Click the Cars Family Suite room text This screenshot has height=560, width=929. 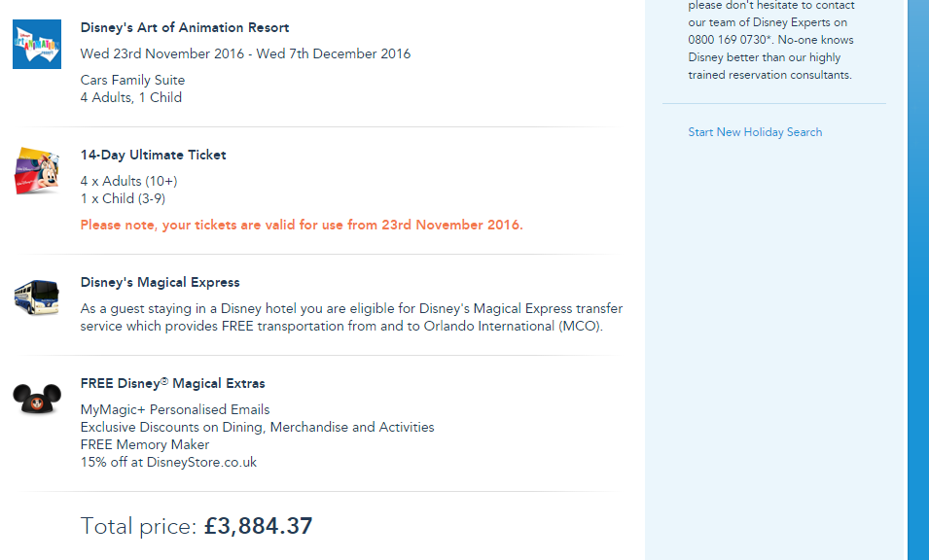(132, 81)
